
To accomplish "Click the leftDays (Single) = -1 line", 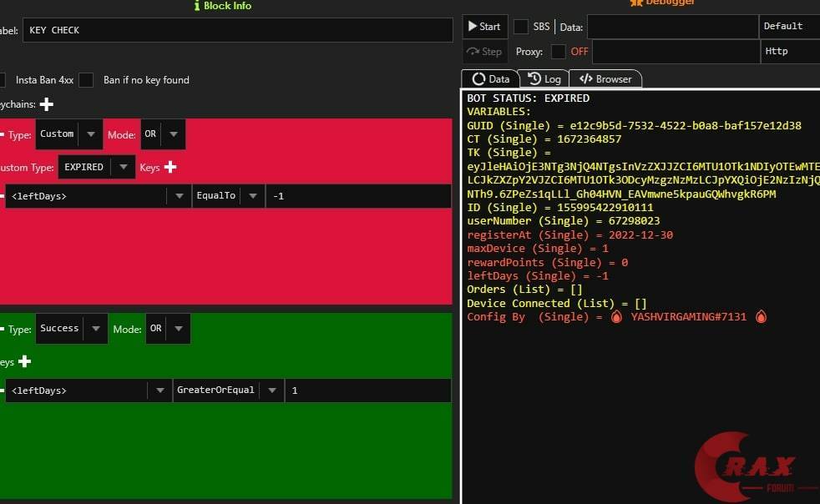I will 538,276.
